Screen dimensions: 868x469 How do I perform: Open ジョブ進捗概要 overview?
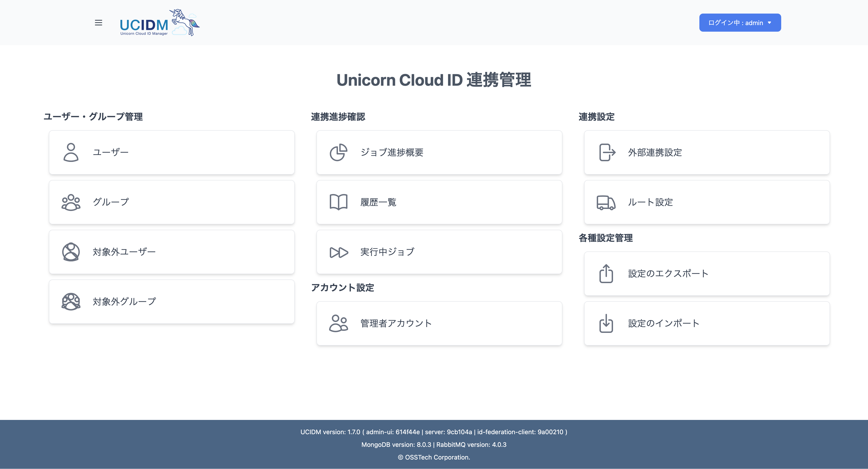pos(439,152)
